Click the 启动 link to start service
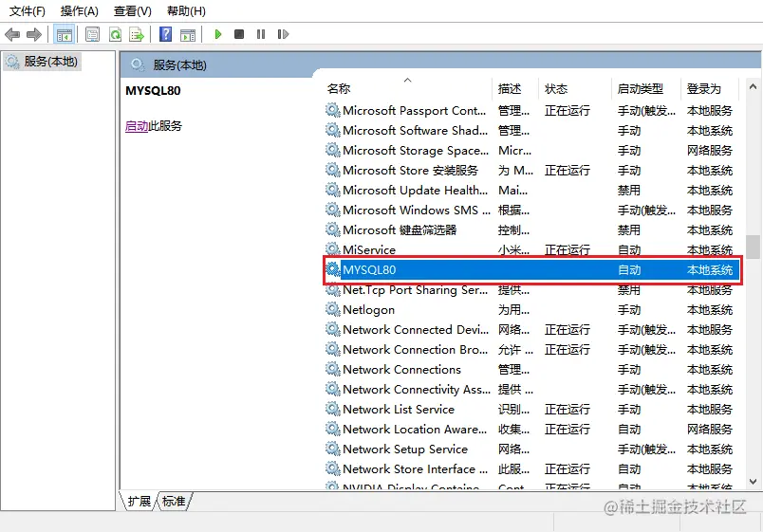Viewport: 763px width, 532px height. point(137,126)
